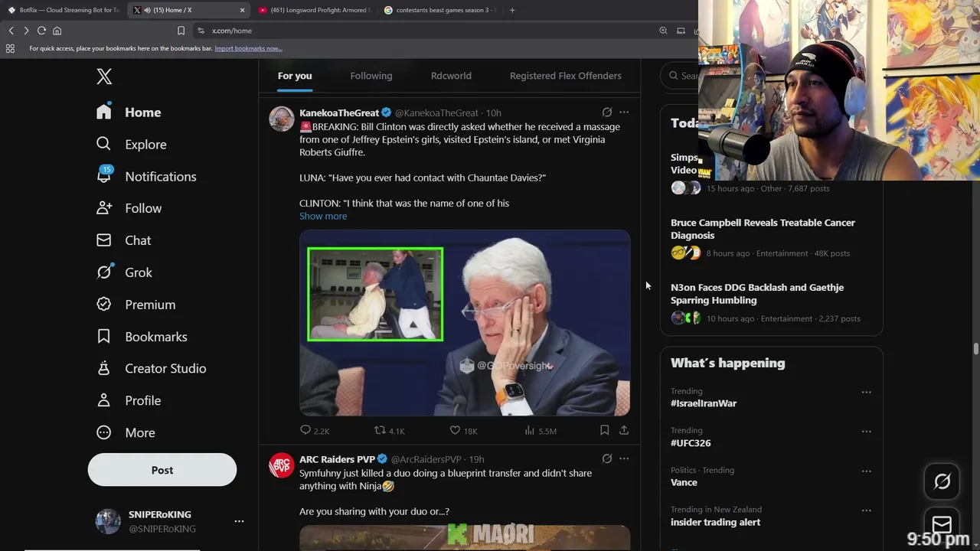The width and height of the screenshot is (980, 551).
Task: Open Explore in the sidebar
Action: pos(131,144)
